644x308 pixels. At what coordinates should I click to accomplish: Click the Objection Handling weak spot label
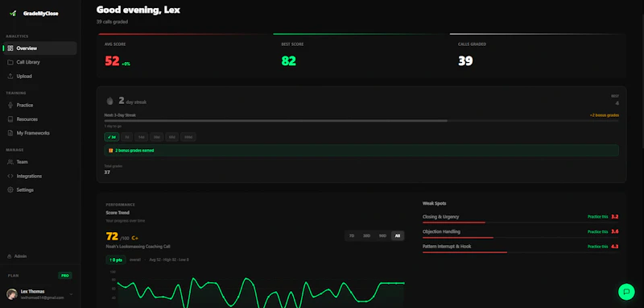click(x=441, y=231)
